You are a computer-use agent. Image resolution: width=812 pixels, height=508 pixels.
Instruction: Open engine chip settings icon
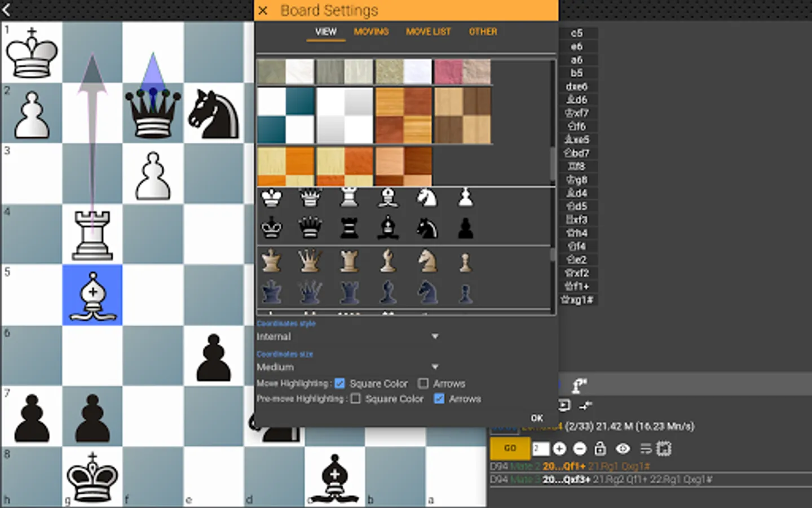coord(664,449)
